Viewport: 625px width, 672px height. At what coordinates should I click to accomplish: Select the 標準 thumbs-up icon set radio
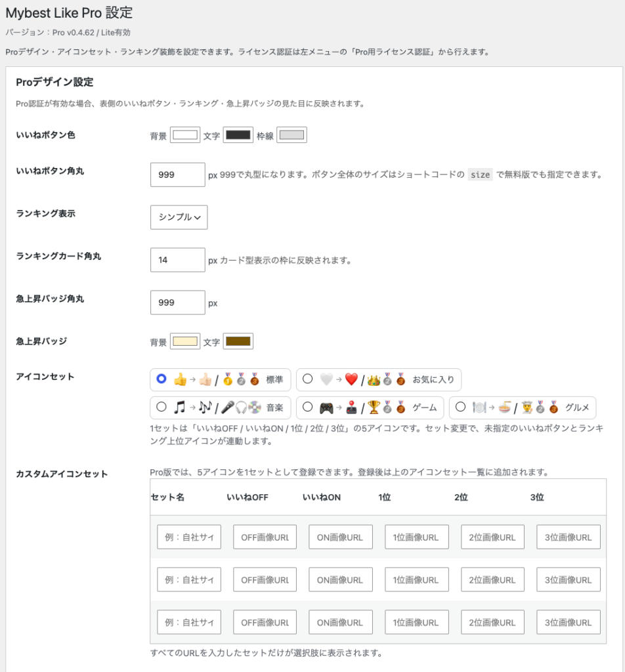162,379
